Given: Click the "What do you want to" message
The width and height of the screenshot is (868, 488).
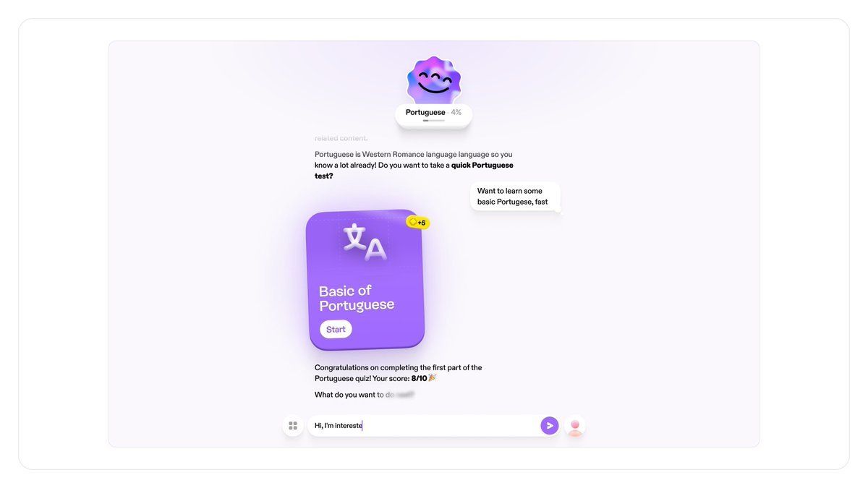Looking at the screenshot, I should (365, 395).
